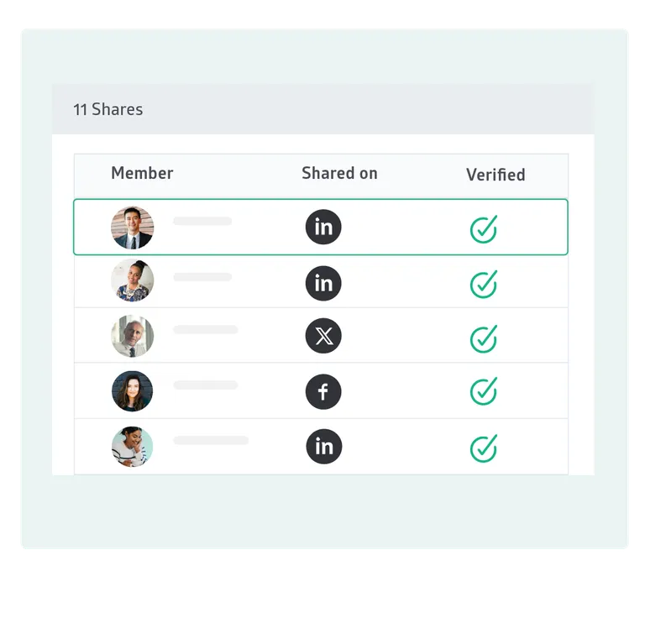Click the X (Twitter) icon in the third row
The width and height of the screenshot is (645, 644).
tap(323, 337)
